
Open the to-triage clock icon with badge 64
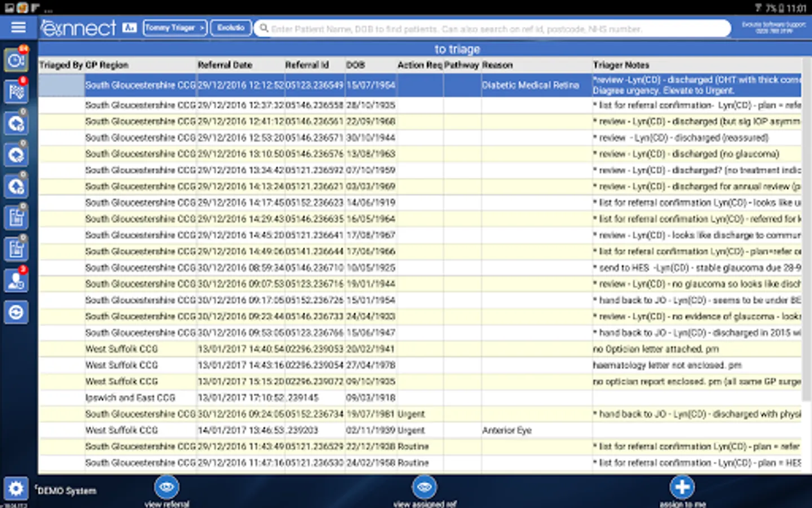(x=16, y=60)
